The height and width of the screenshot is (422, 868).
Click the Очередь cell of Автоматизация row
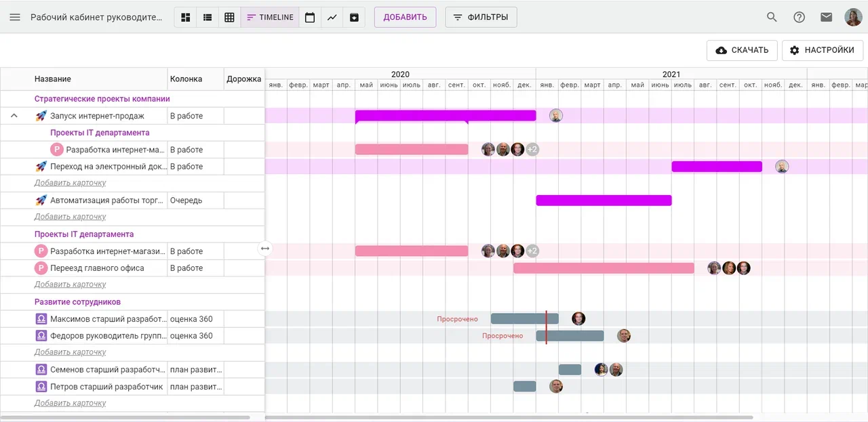pos(195,201)
